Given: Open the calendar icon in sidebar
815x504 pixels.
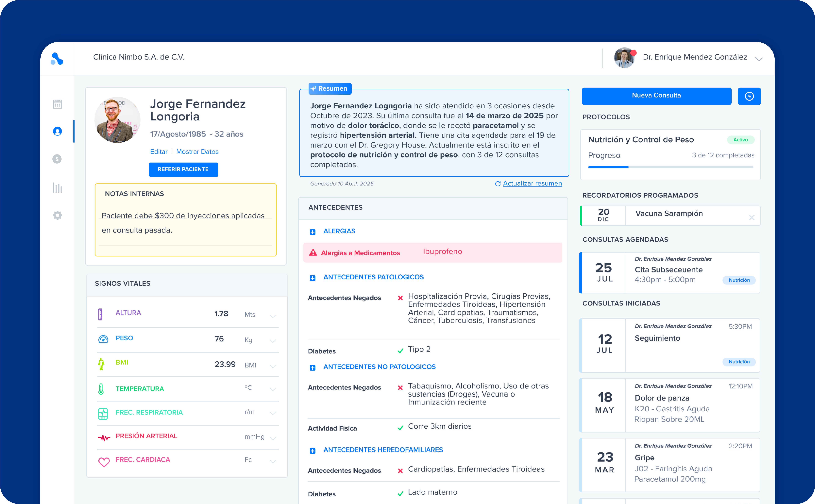Looking at the screenshot, I should point(57,104).
